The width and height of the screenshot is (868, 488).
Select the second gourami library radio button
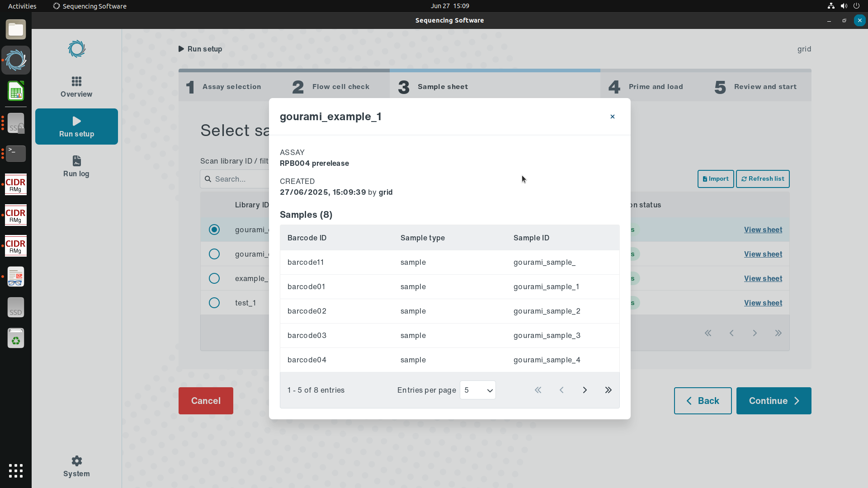click(x=214, y=254)
